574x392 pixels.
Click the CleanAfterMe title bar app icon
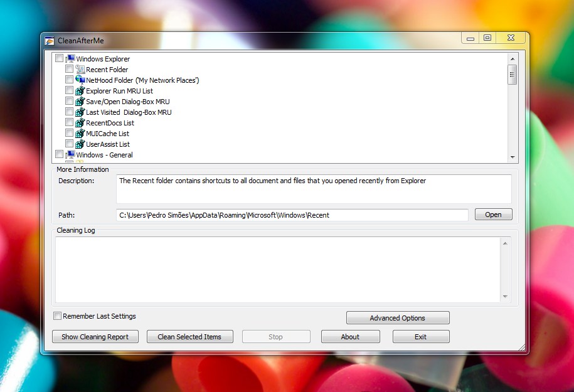pyautogui.click(x=50, y=41)
